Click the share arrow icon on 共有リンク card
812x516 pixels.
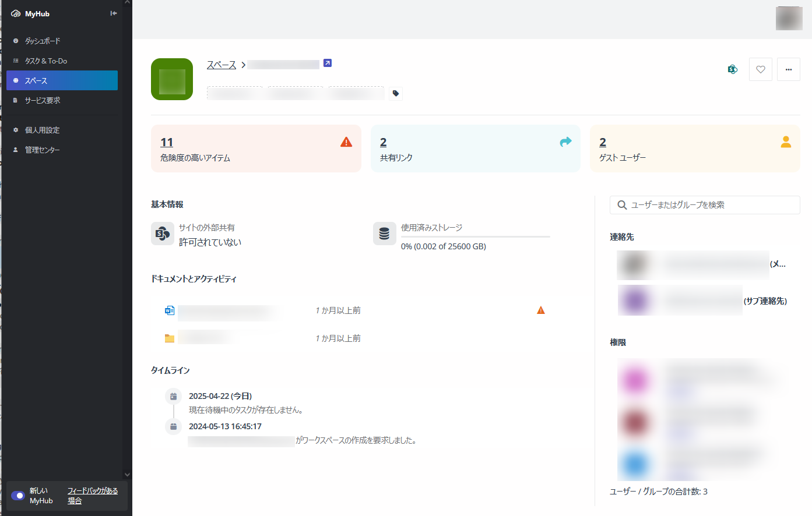click(565, 142)
